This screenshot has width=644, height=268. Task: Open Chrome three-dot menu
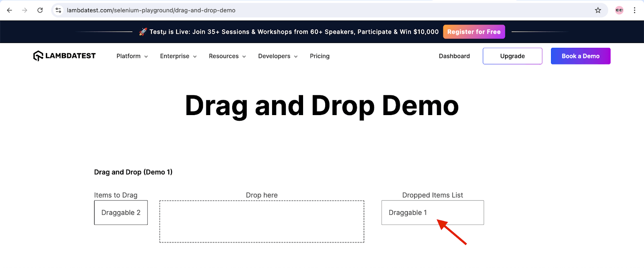(634, 10)
